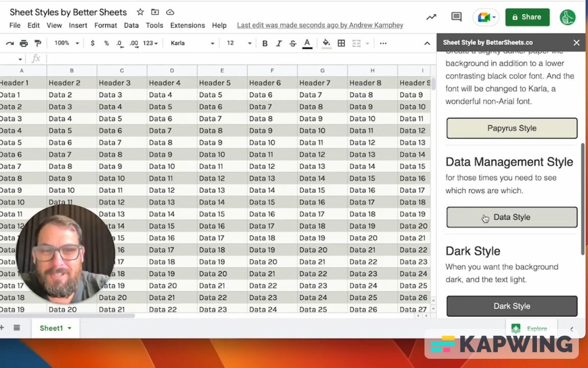Click the sidebar vertical scrollbar
Image resolution: width=588 pixels, height=368 pixels.
coord(583,199)
